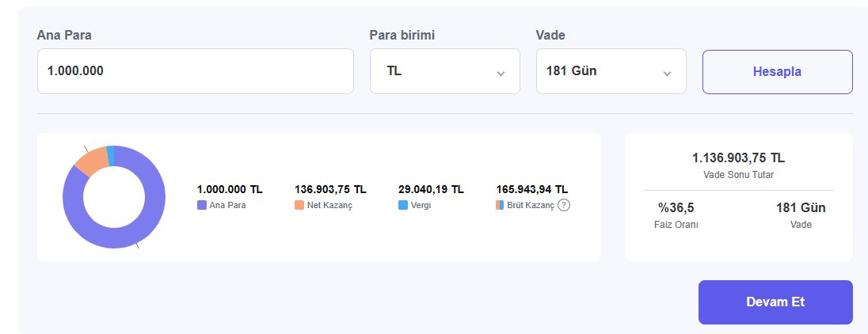This screenshot has width=868, height=334.
Task: Open the Para birimi TL dropdown
Action: pyautogui.click(x=445, y=71)
